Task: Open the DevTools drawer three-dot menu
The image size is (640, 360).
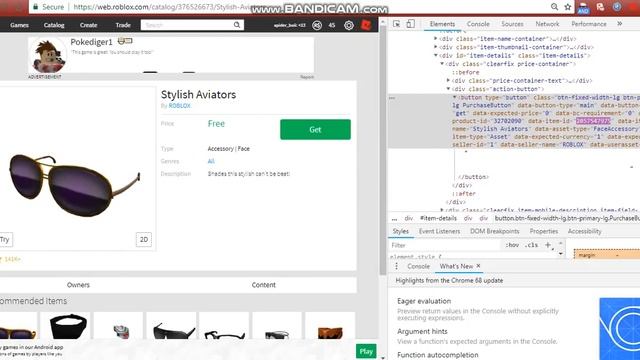Action: [396, 266]
